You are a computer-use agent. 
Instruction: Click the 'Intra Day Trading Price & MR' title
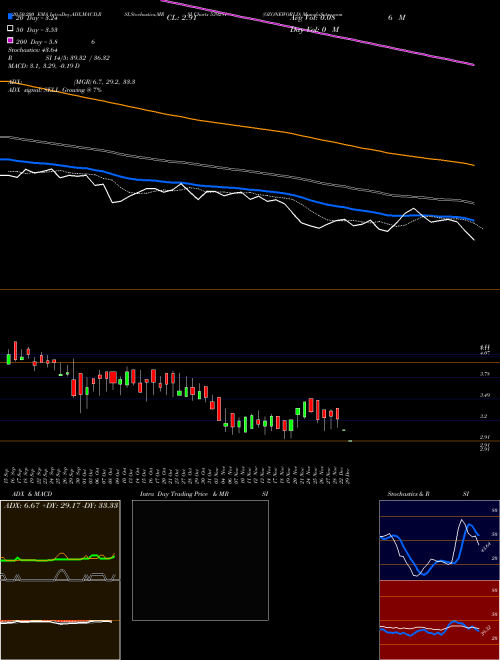point(184,494)
